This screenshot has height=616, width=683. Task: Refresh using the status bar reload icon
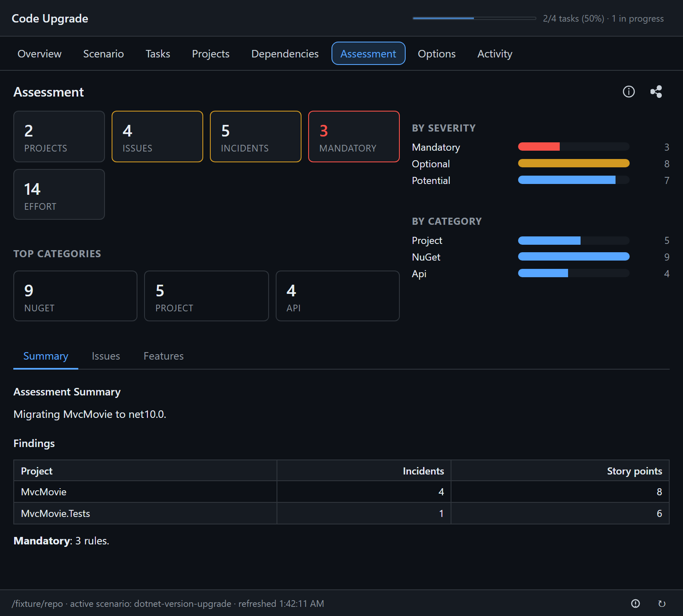pos(662,604)
